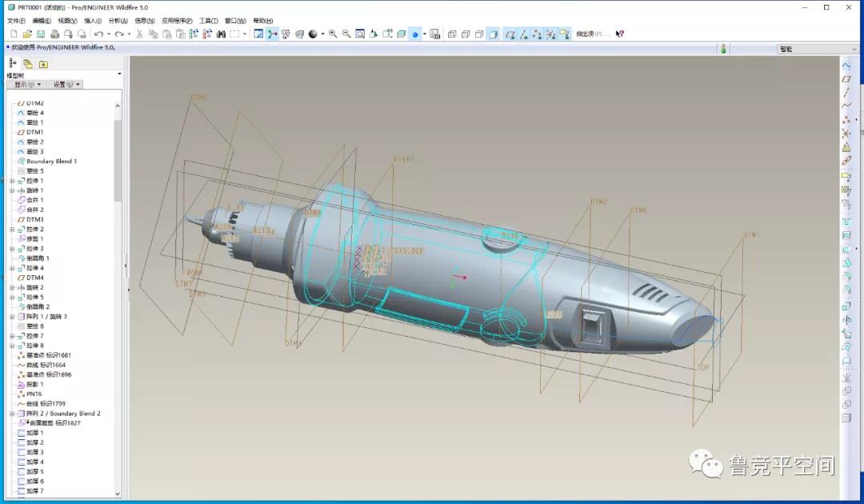Viewport: 864px width, 504px height.
Task: Click the Open folder icon
Action: 26,34
